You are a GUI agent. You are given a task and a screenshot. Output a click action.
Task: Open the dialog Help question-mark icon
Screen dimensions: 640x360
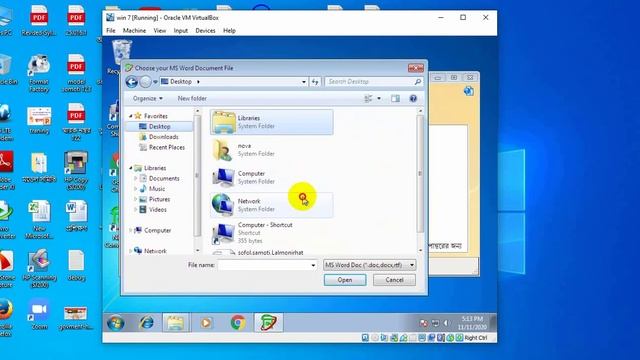coord(413,98)
